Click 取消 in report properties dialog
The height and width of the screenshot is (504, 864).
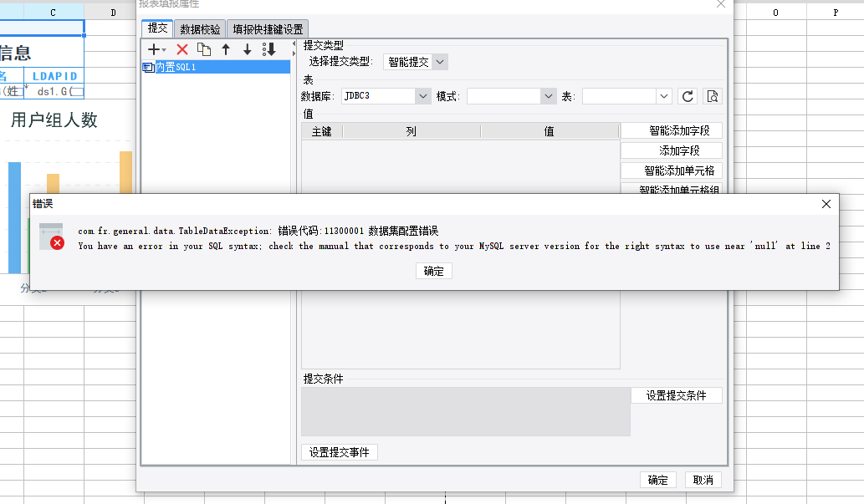coord(703,480)
